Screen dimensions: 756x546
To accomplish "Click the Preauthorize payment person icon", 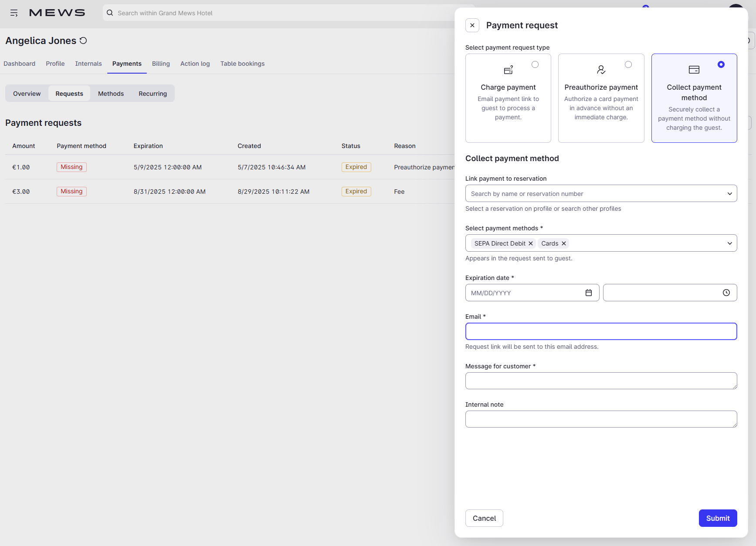I will point(601,70).
